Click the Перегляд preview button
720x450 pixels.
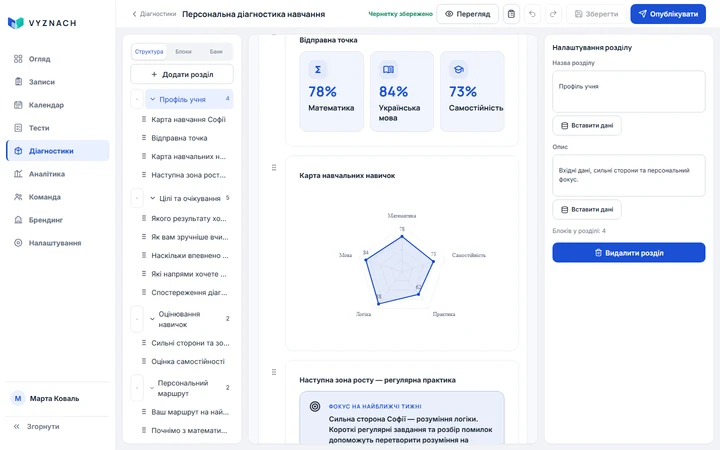coord(467,14)
